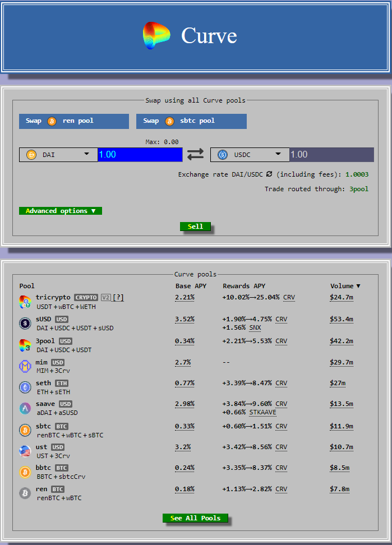Sort pools by Volume column

(x=345, y=286)
